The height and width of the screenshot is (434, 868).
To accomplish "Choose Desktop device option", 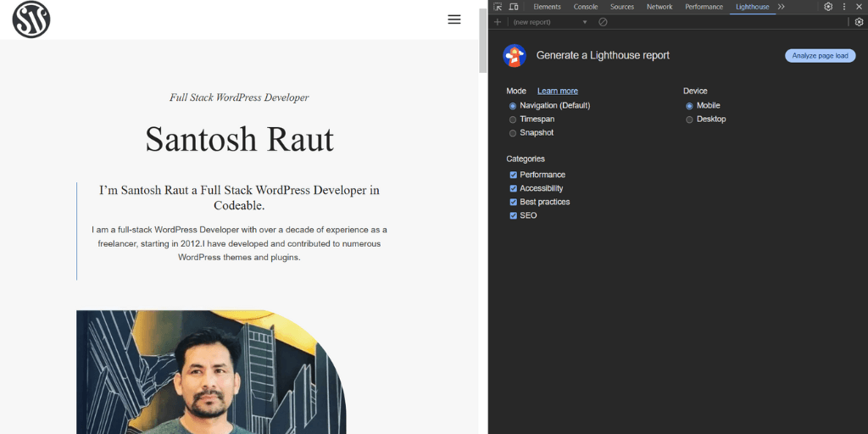I will coord(689,119).
